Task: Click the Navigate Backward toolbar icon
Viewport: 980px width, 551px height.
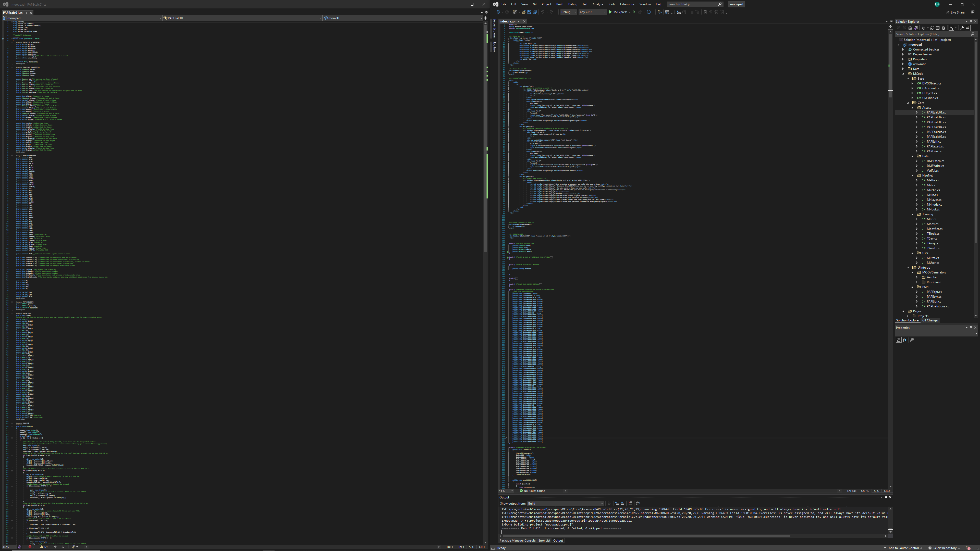Action: click(x=498, y=12)
